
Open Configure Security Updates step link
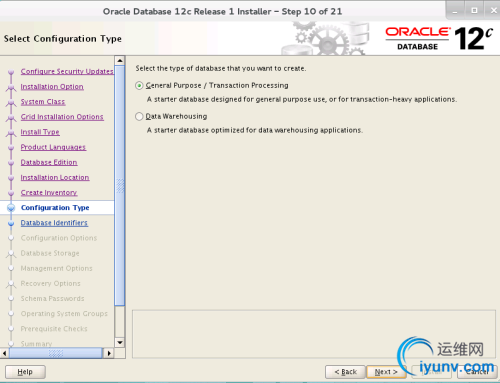(x=67, y=71)
